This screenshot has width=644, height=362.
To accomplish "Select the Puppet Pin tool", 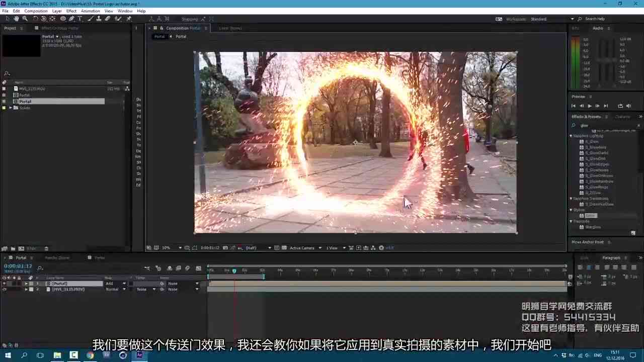I will point(129,19).
